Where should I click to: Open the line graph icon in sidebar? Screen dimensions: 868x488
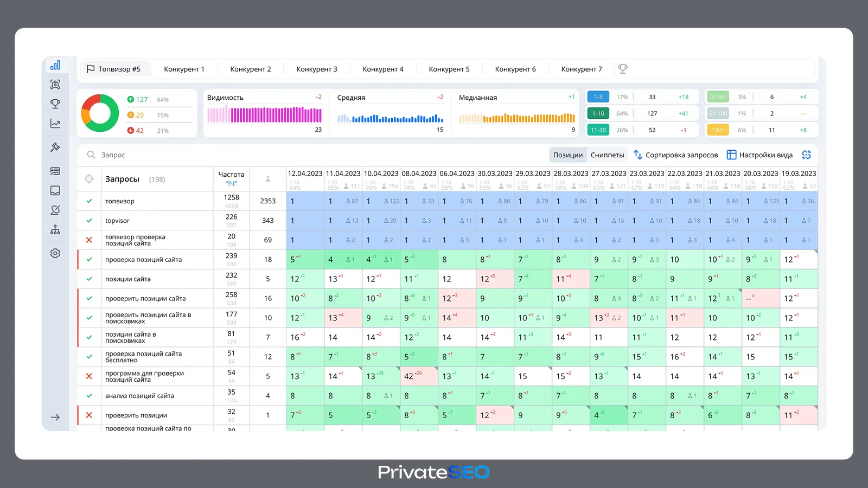(x=55, y=124)
